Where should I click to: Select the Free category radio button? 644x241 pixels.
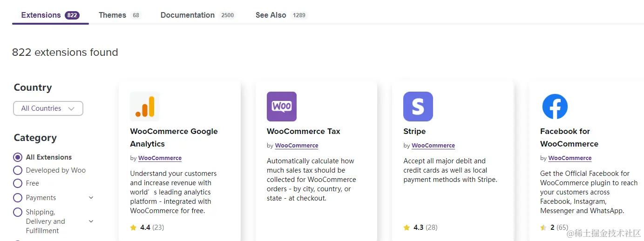(x=18, y=183)
